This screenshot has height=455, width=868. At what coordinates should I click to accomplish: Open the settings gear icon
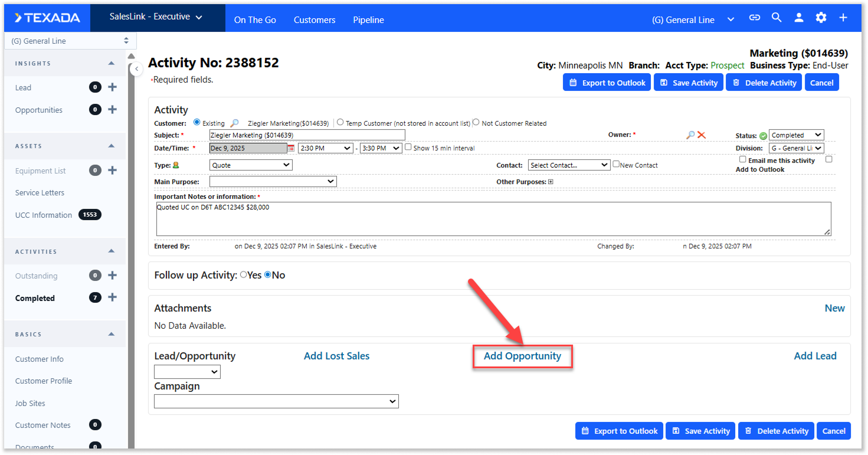pos(821,18)
